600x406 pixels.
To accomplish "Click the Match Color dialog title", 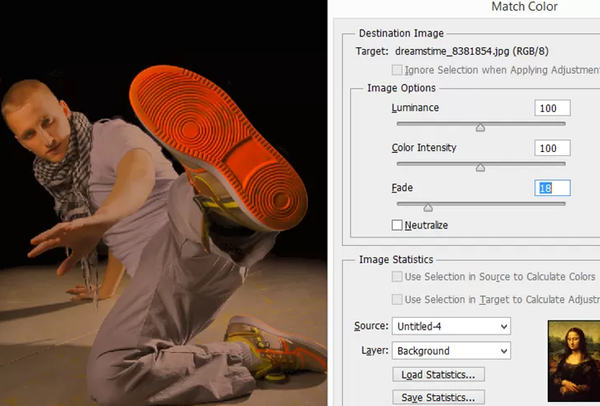I will coord(524,7).
